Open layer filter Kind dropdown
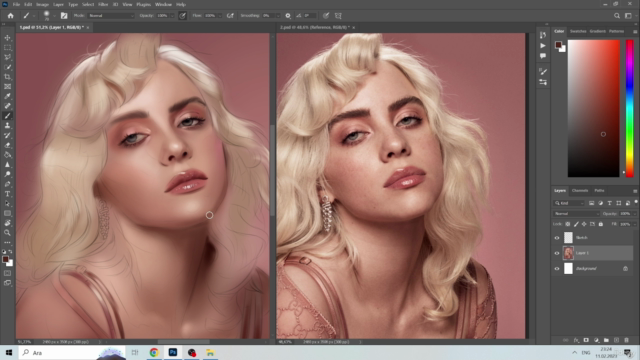The width and height of the screenshot is (640, 360). (569, 203)
